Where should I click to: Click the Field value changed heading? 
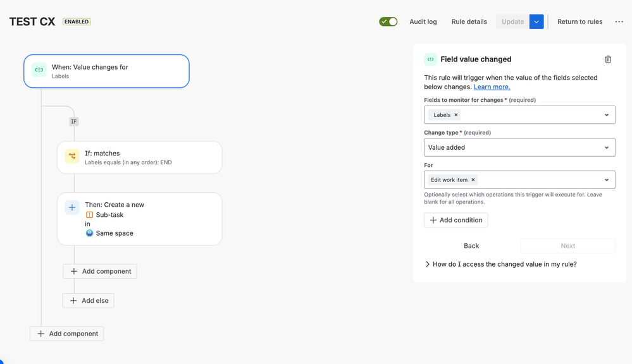tap(476, 59)
